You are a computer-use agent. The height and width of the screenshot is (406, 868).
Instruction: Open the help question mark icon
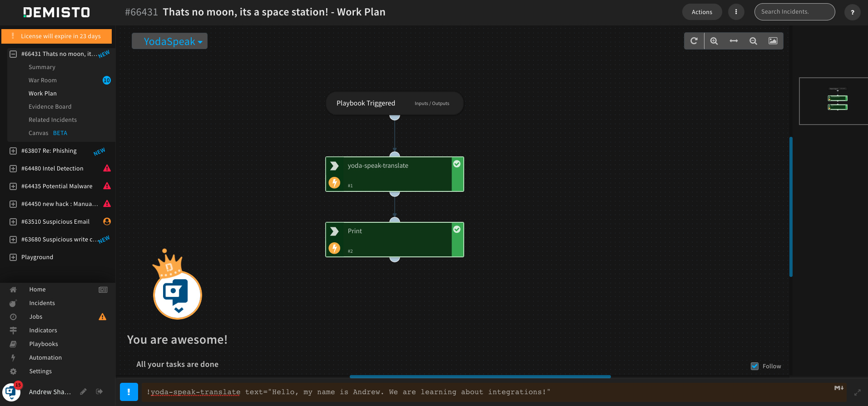853,12
